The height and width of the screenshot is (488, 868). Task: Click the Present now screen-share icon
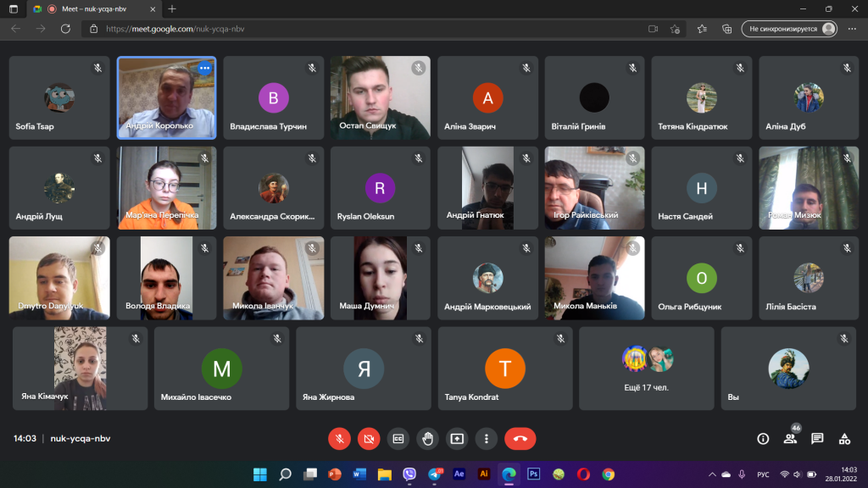click(x=457, y=438)
